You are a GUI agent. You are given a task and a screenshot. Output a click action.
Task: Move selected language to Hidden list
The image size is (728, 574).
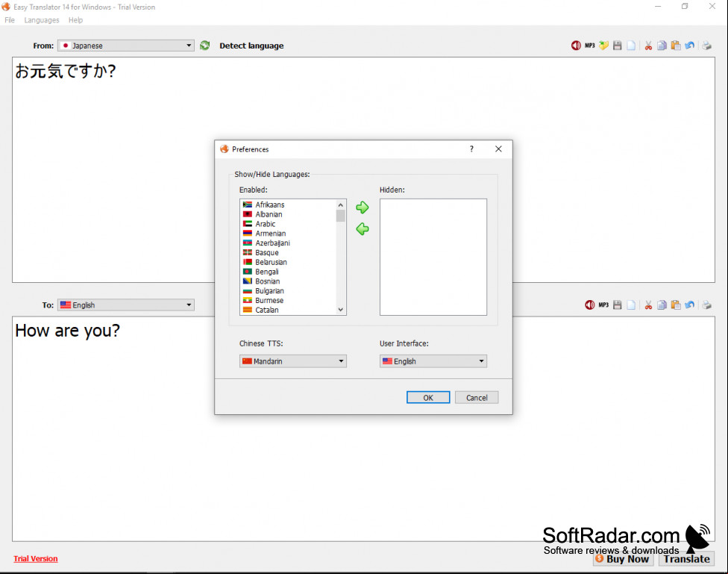(363, 208)
